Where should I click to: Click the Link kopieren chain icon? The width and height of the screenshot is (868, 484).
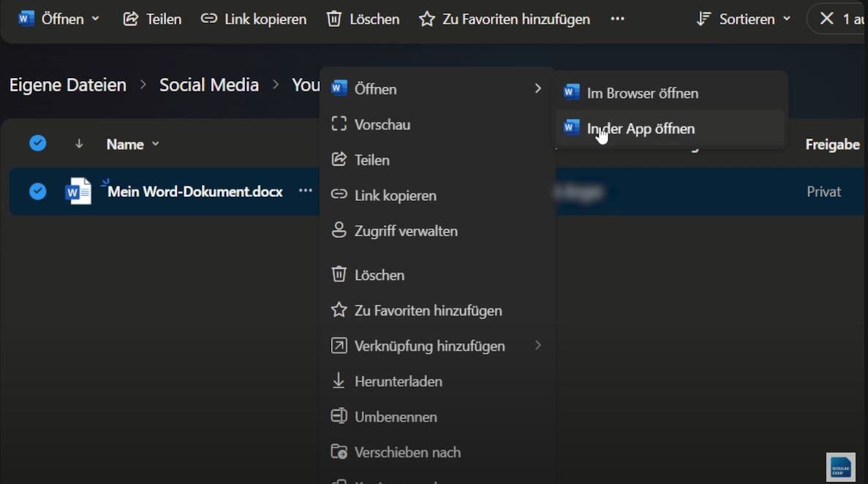coord(209,19)
